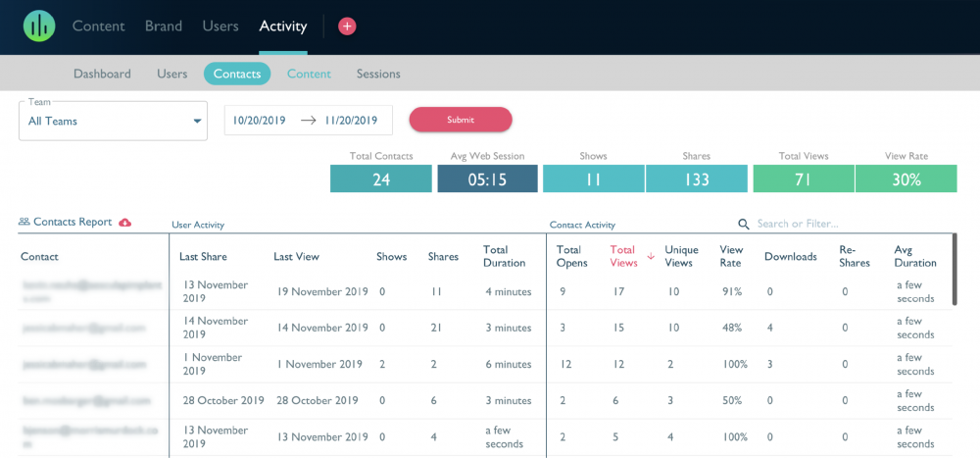Click the green bar-chart logo icon
This screenshot has height=458, width=980.
coord(39,26)
